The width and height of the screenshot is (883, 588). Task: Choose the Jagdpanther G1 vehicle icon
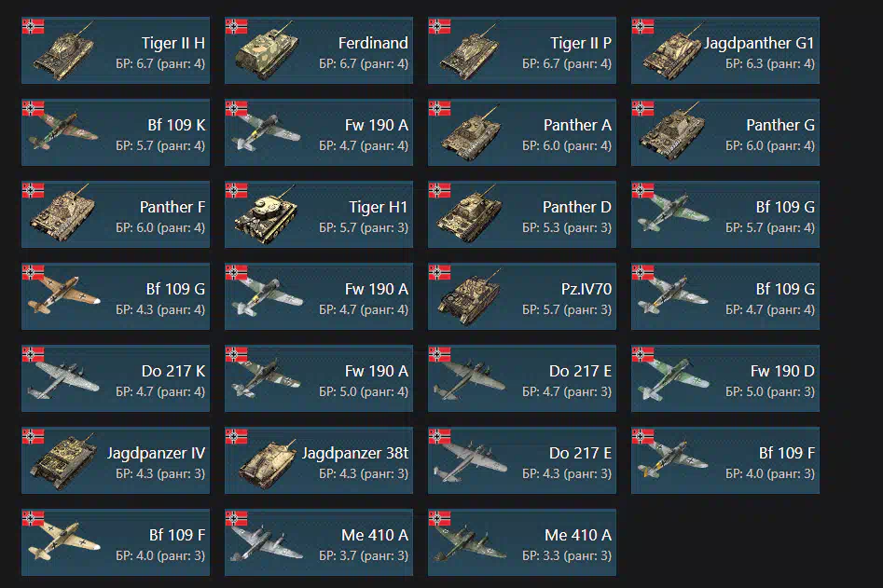[x=673, y=52]
